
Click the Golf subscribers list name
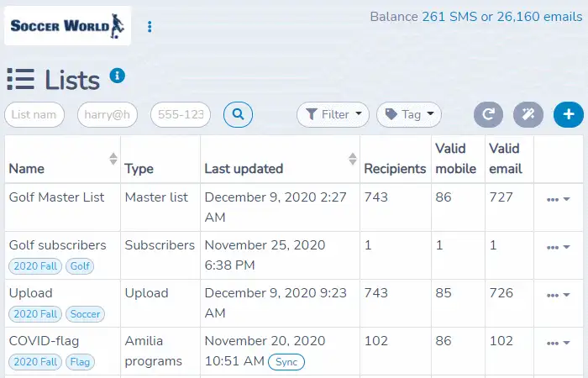58,245
